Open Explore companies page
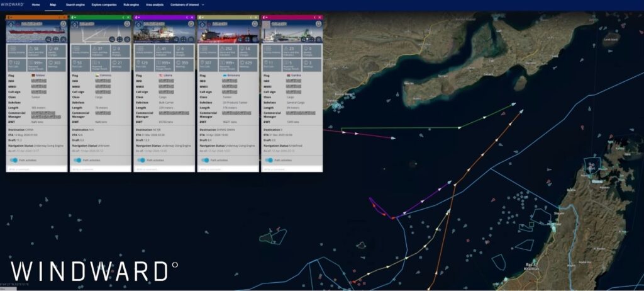 [104, 4]
